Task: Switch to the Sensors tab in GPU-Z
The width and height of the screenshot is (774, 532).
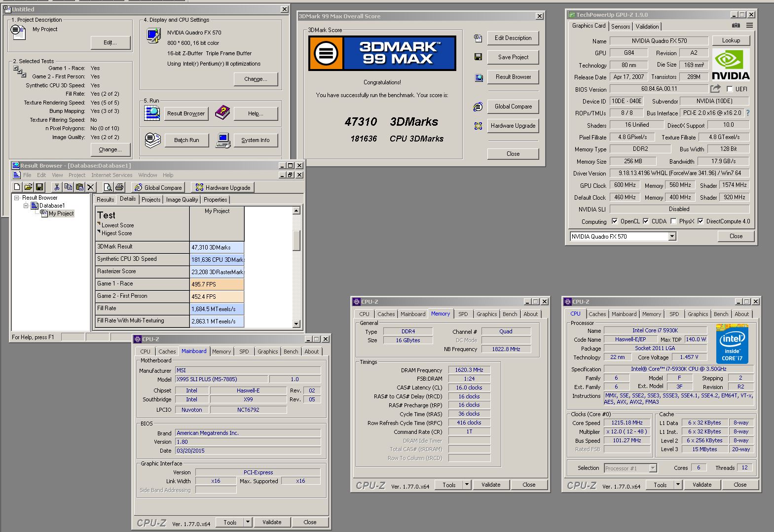Action: pyautogui.click(x=621, y=27)
